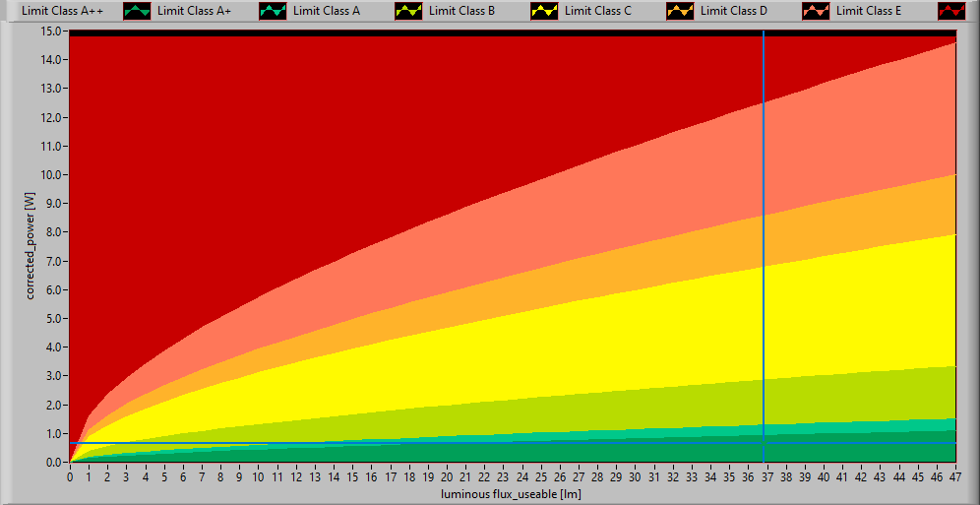
Task: Click the 15.0 maximum value on the power axis
Action: pyautogui.click(x=53, y=32)
